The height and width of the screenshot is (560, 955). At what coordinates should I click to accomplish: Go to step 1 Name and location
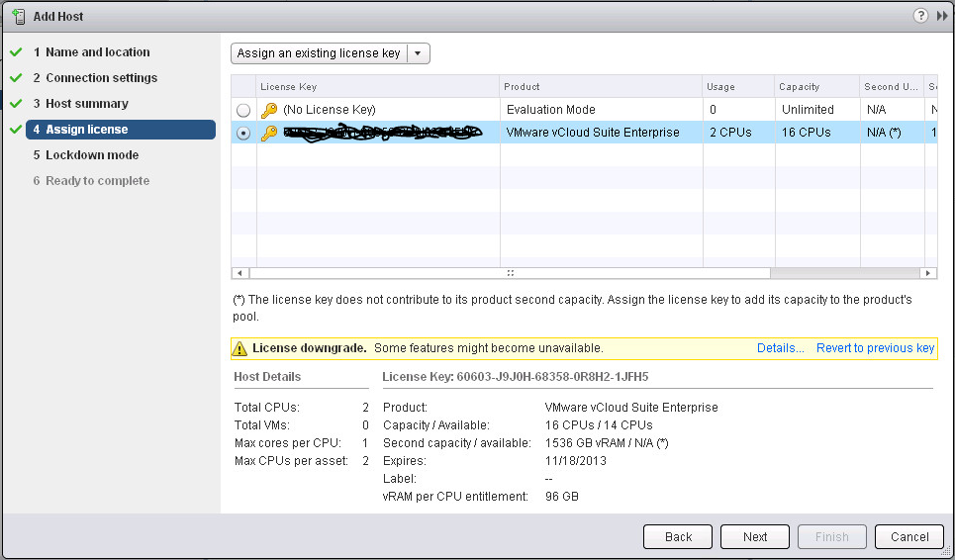(x=91, y=52)
